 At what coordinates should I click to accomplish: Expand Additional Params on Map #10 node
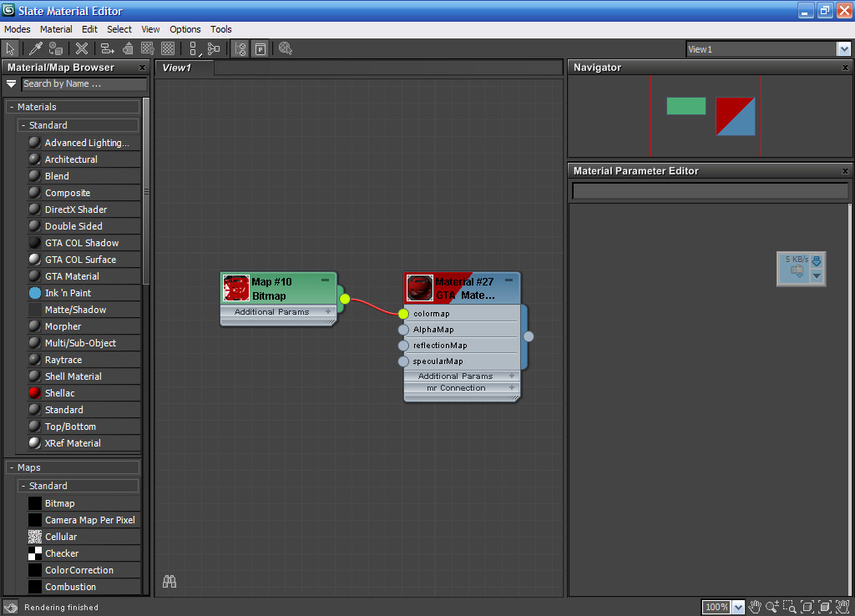tap(328, 312)
